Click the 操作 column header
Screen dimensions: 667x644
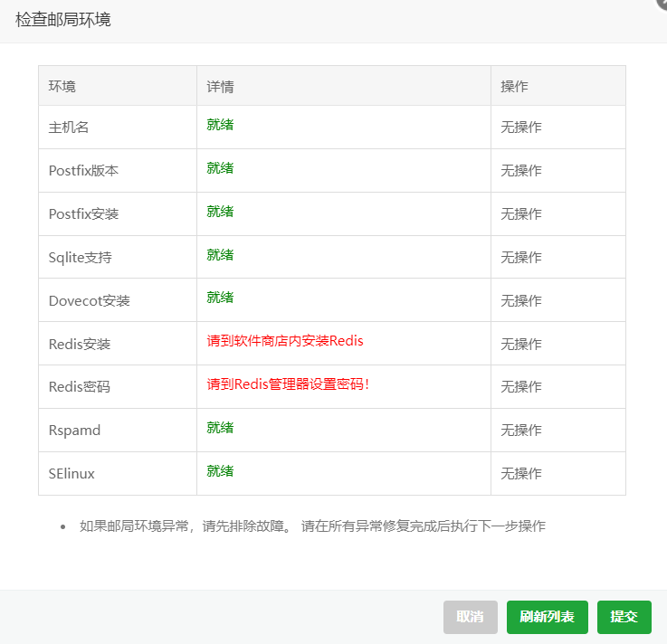click(x=514, y=86)
